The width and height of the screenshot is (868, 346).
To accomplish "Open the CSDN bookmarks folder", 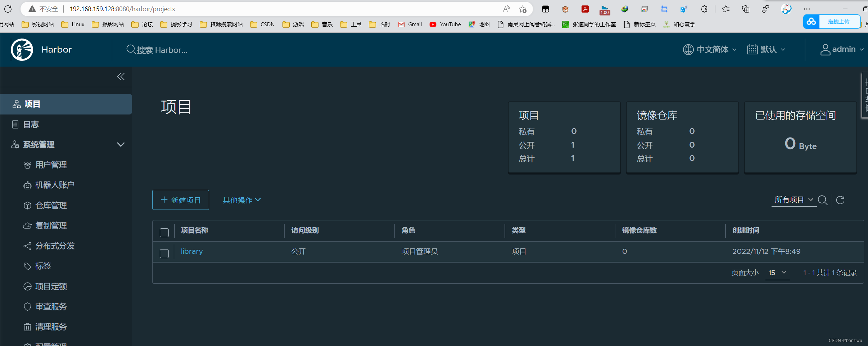I will point(263,24).
